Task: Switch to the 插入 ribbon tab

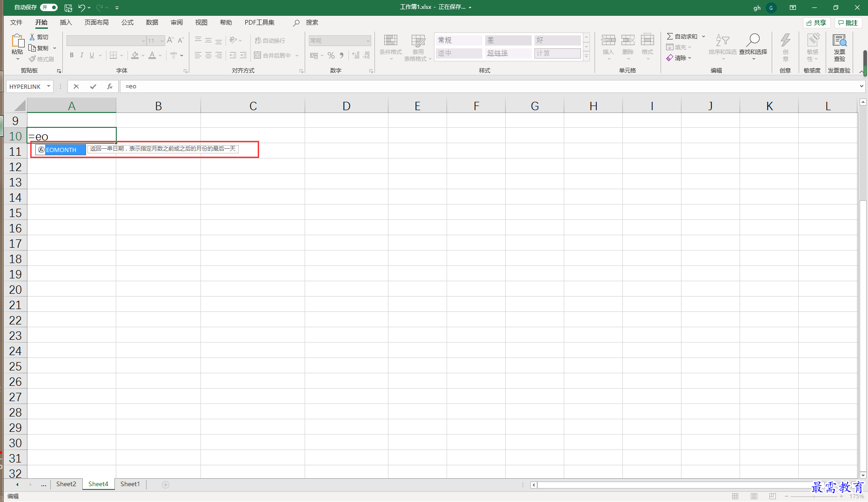Action: click(66, 22)
